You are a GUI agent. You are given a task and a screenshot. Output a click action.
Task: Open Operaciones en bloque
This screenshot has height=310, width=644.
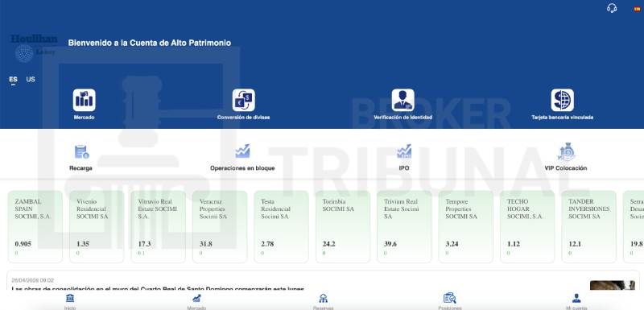(242, 158)
